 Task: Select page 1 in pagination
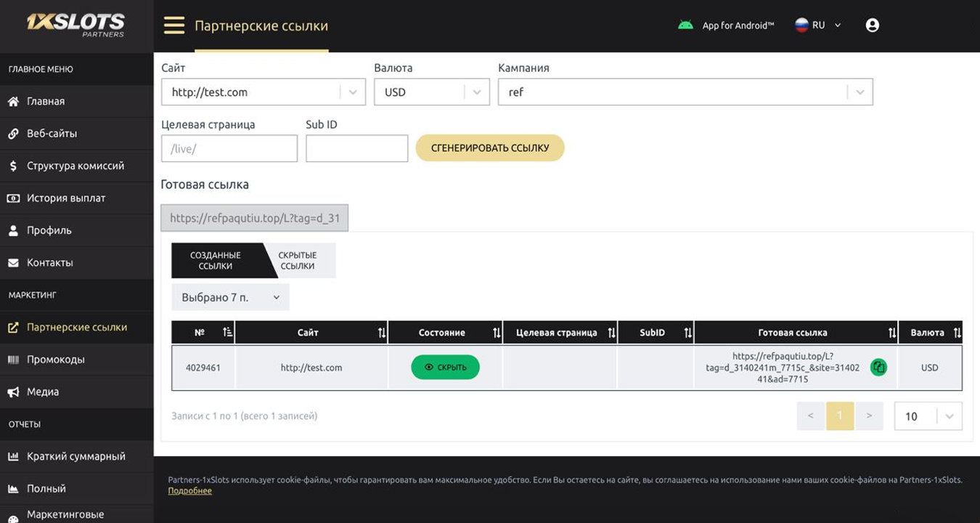[840, 416]
